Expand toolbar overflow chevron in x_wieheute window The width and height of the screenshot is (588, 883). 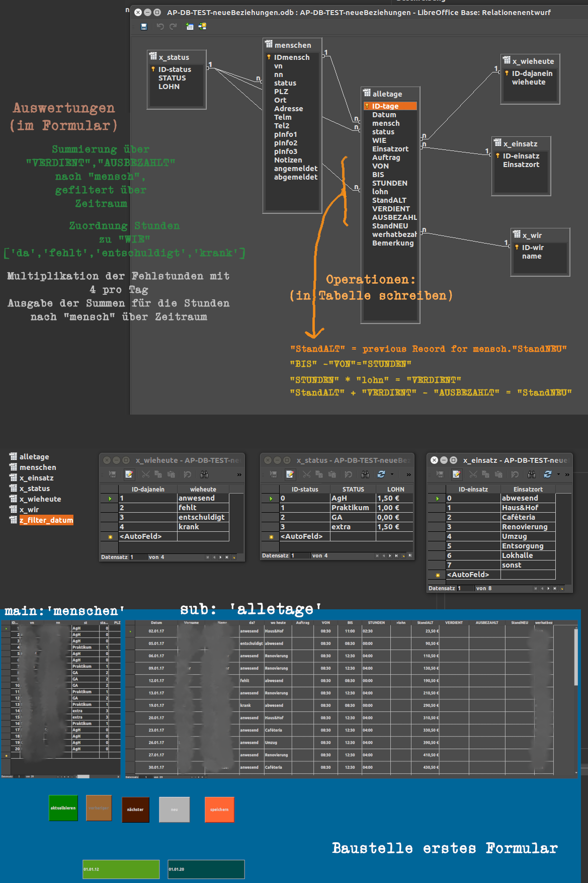(x=239, y=474)
